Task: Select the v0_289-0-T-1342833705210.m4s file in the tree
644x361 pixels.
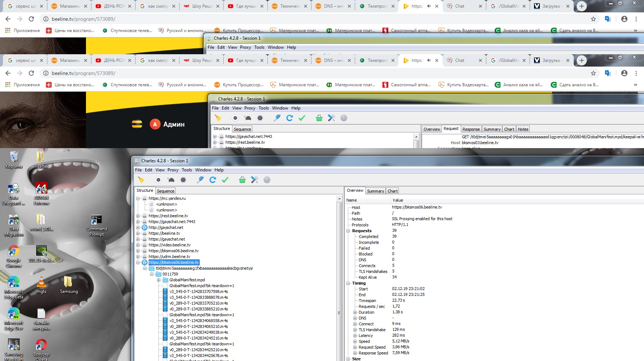Action: pyautogui.click(x=199, y=303)
